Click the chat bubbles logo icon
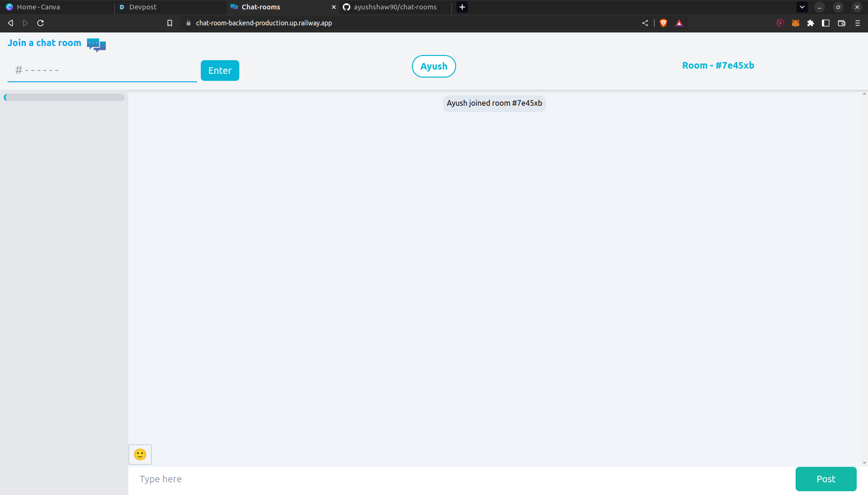Screen dimensions: 868x495 (x=96, y=45)
